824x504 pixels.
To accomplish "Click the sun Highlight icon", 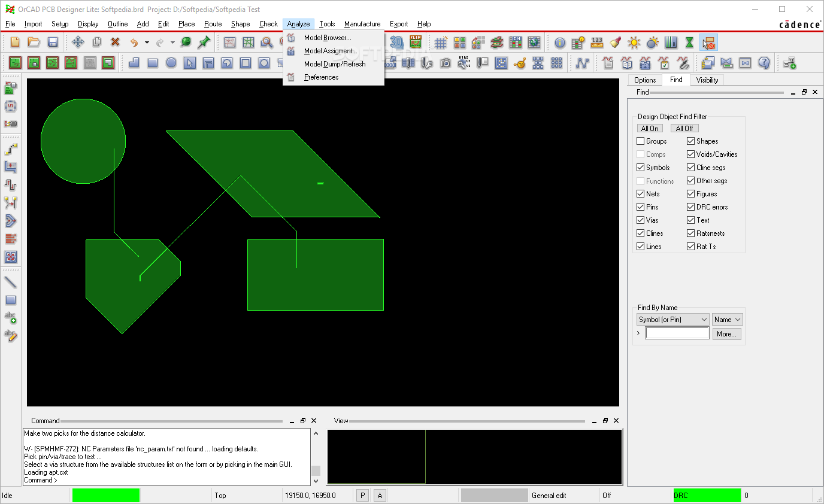I will click(x=634, y=42).
